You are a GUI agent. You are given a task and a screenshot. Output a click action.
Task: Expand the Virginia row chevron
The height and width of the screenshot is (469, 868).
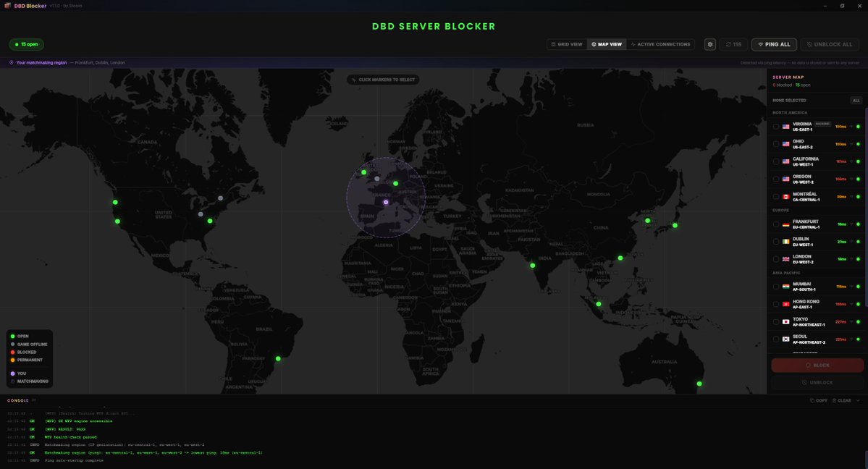coord(851,127)
